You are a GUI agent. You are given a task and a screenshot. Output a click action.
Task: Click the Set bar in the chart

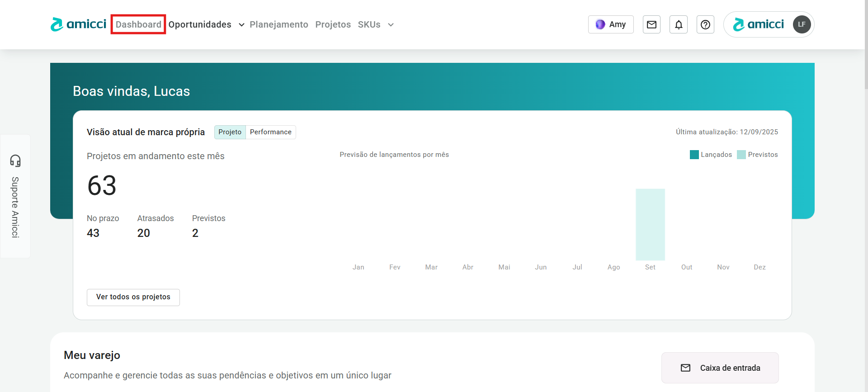tap(650, 225)
